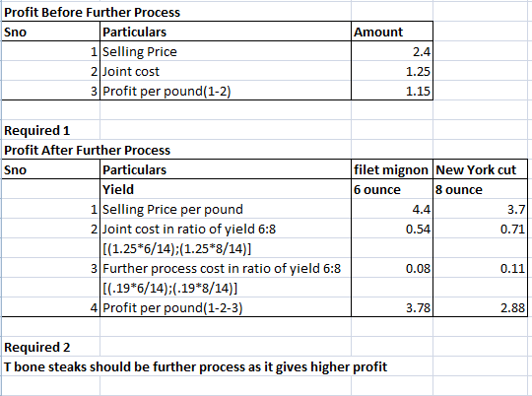Click the 'filet mignon' column header
The height and width of the screenshot is (396, 532).
pyautogui.click(x=392, y=169)
